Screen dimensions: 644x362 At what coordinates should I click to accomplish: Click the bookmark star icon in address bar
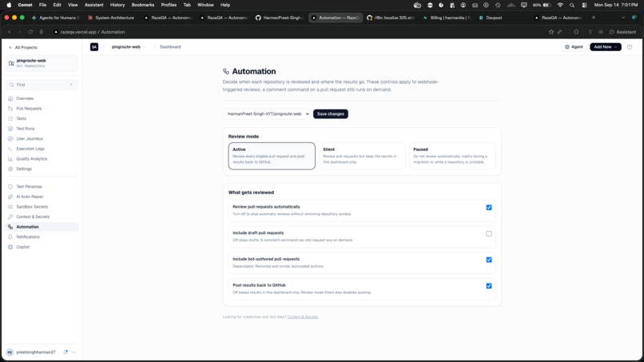pos(551,32)
